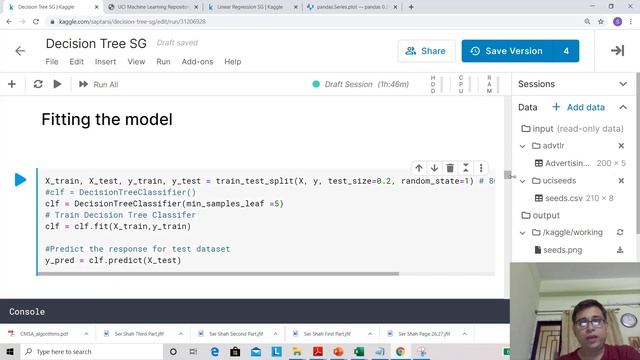The image size is (640, 360).
Task: Open Chrome from taskbar
Action: click(400, 351)
